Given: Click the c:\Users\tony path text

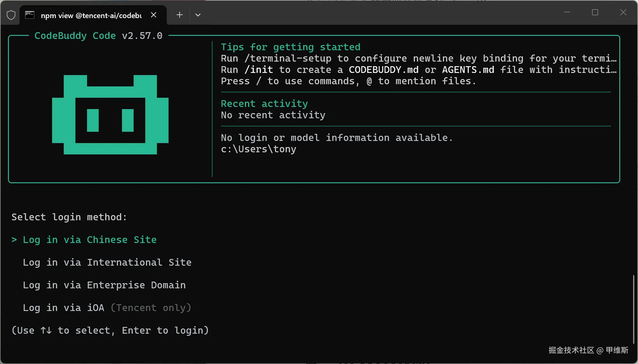Looking at the screenshot, I should click(x=258, y=149).
